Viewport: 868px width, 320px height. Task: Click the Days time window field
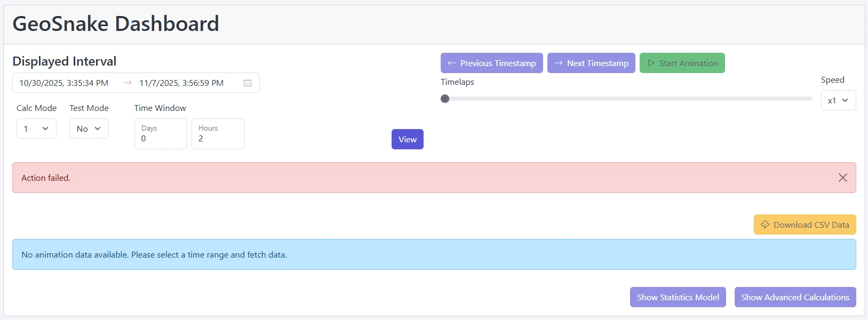[x=161, y=134]
